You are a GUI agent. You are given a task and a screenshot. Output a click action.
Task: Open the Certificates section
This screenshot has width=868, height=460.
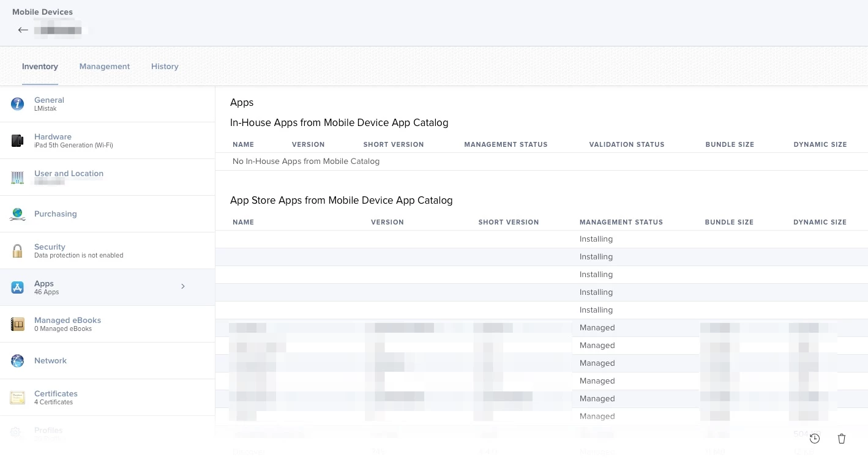[107, 398]
